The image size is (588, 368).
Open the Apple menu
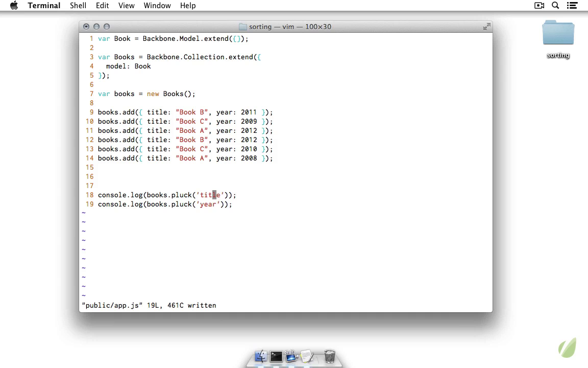coord(14,6)
